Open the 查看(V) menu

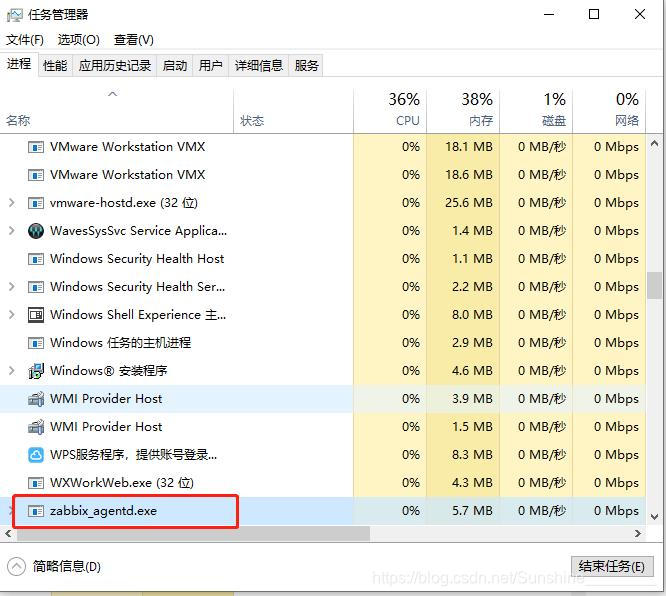(x=134, y=40)
